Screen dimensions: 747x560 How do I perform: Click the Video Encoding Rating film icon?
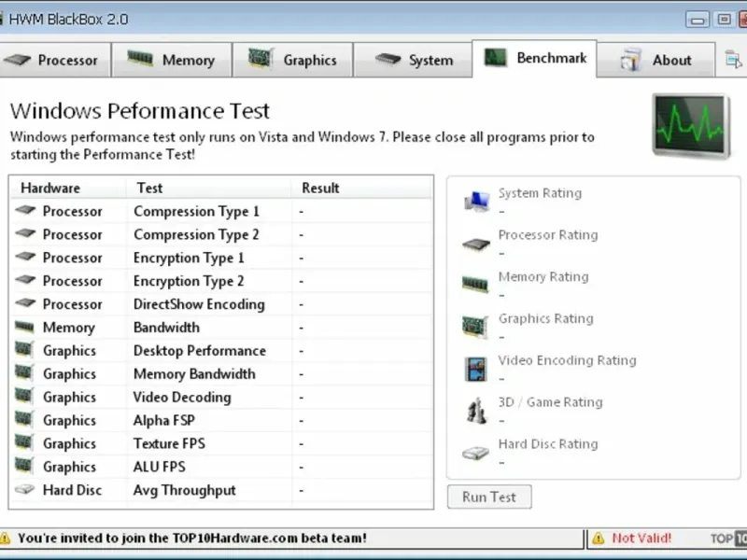click(x=476, y=369)
